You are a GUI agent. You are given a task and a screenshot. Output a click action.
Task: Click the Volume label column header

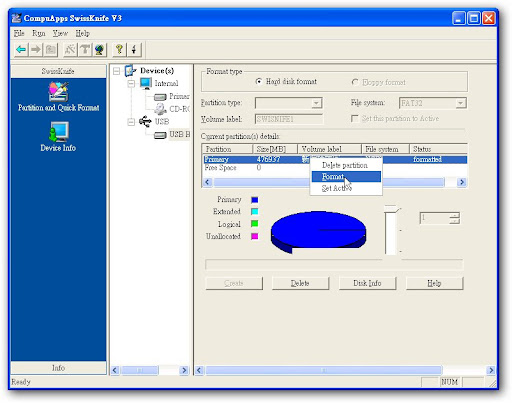[x=329, y=149]
